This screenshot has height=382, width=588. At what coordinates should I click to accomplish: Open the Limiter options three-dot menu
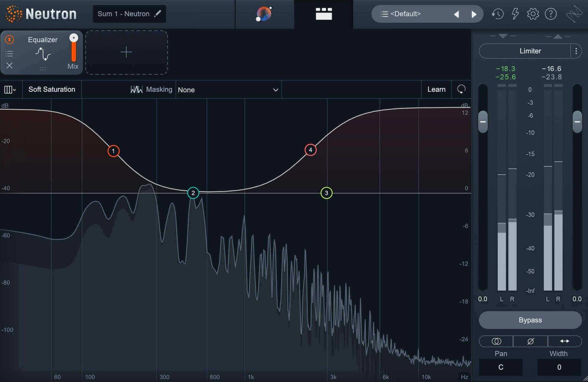point(576,51)
